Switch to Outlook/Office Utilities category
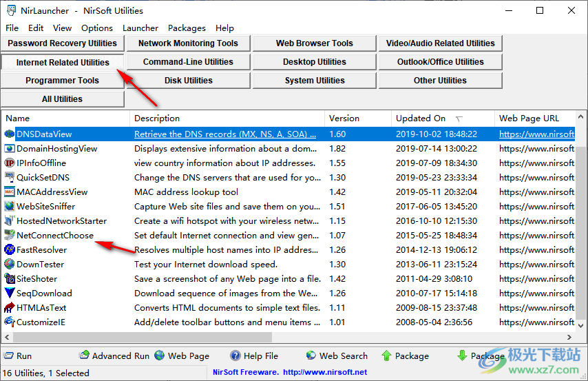Viewport: 588px width, 381px height. point(440,62)
